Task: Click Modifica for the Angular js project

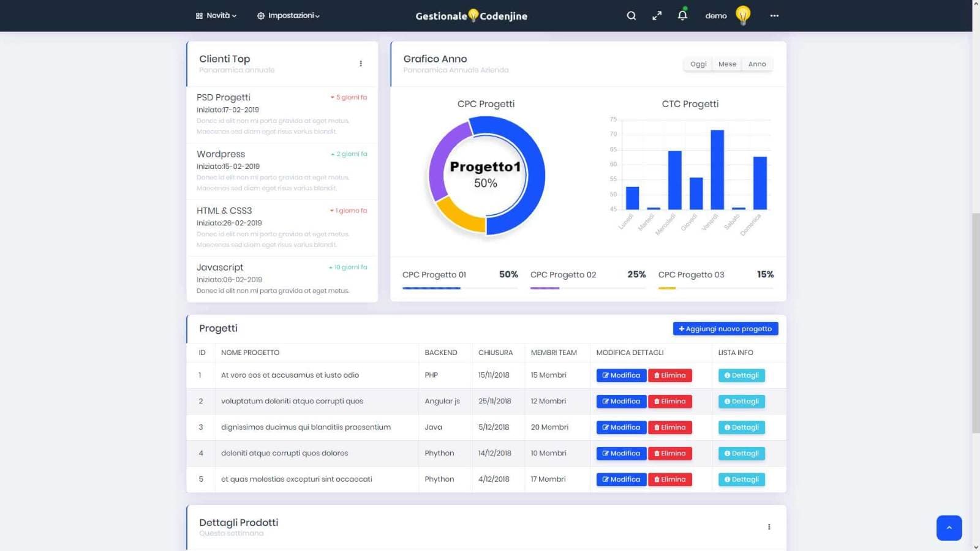Action: coord(621,402)
